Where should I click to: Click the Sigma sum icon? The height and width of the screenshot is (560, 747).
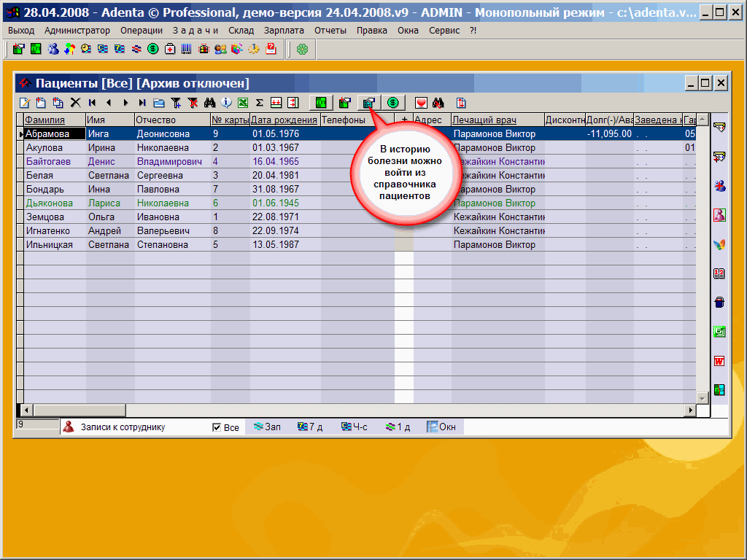click(x=259, y=103)
